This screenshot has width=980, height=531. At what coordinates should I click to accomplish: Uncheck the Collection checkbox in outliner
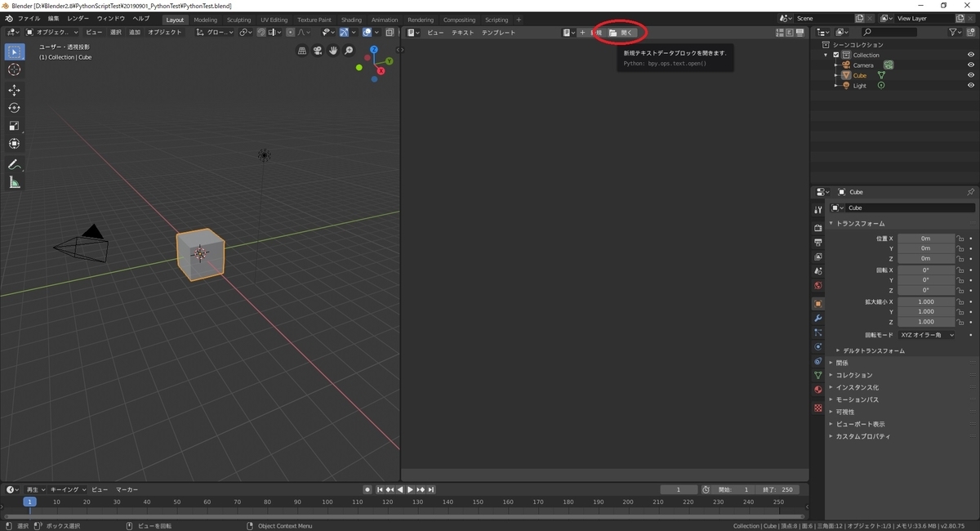pos(836,55)
